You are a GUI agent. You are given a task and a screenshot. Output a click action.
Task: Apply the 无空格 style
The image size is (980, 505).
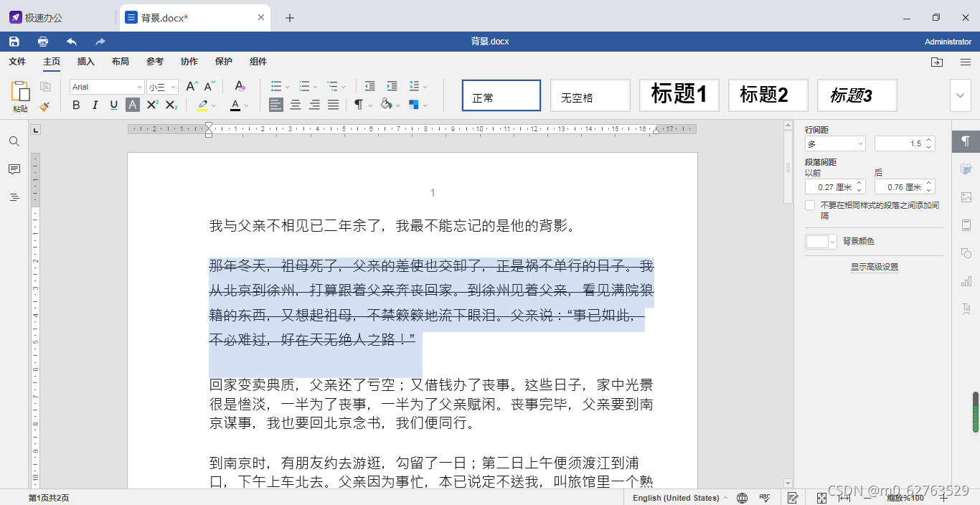590,95
